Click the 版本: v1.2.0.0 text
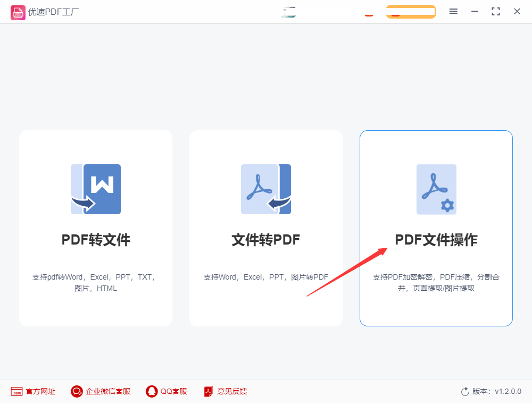Image resolution: width=532 pixels, height=404 pixels. tap(497, 391)
